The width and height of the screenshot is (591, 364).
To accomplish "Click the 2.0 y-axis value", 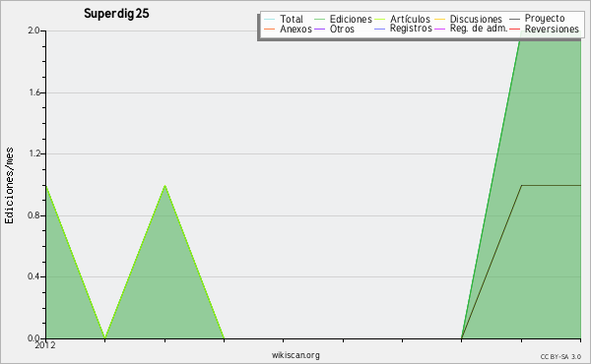I will 33,30.
